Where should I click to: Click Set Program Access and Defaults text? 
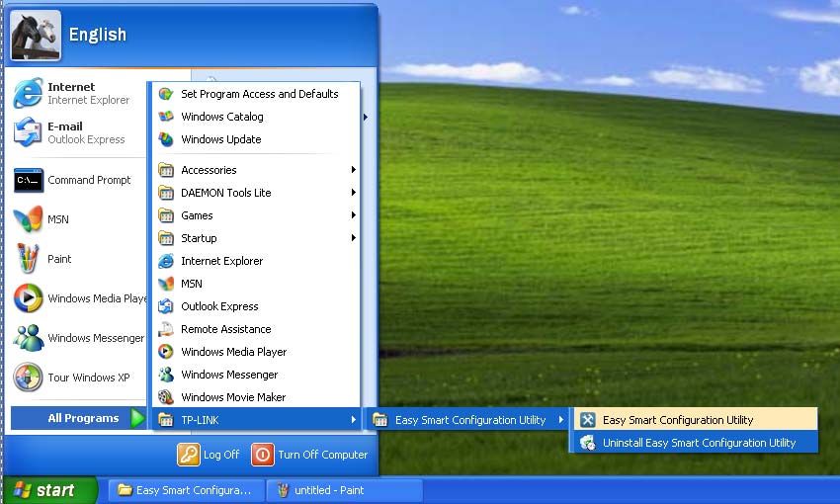coord(260,94)
